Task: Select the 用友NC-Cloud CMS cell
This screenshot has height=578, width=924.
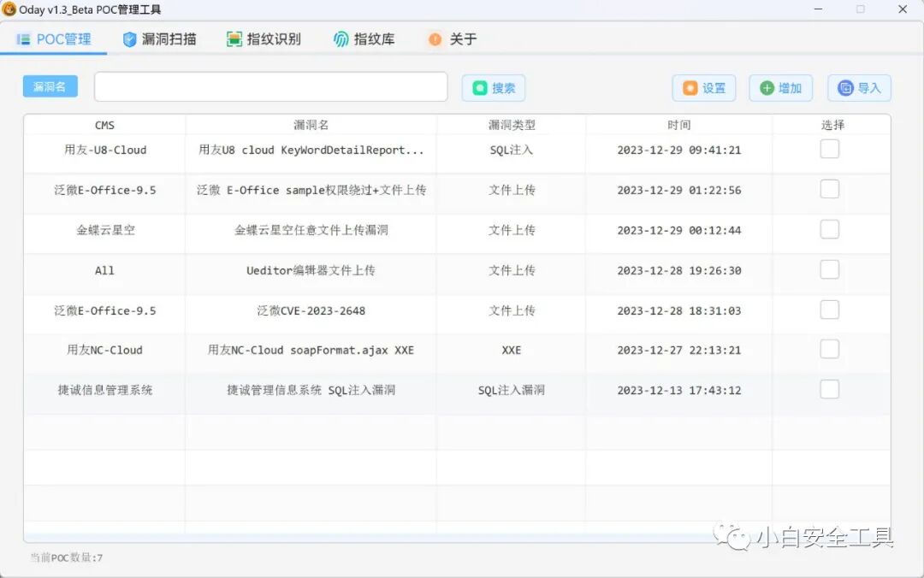Action: point(105,350)
